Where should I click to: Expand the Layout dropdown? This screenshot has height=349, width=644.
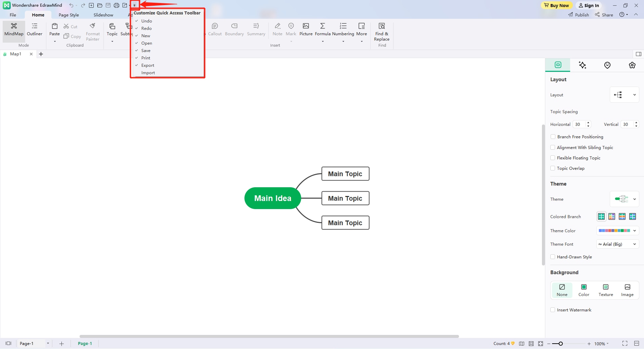tap(624, 95)
